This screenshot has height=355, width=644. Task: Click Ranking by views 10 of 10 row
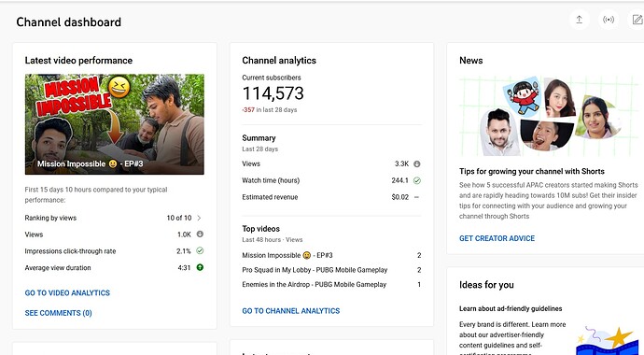[114, 218]
